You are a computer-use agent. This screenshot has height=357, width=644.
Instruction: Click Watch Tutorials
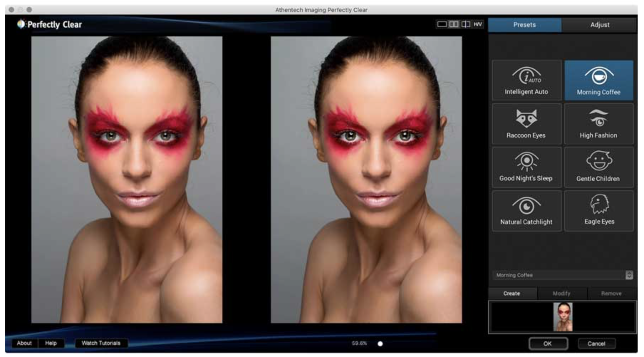pyautogui.click(x=101, y=343)
